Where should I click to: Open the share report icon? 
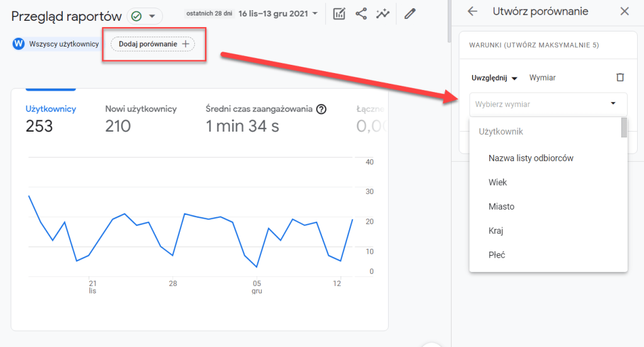click(361, 14)
